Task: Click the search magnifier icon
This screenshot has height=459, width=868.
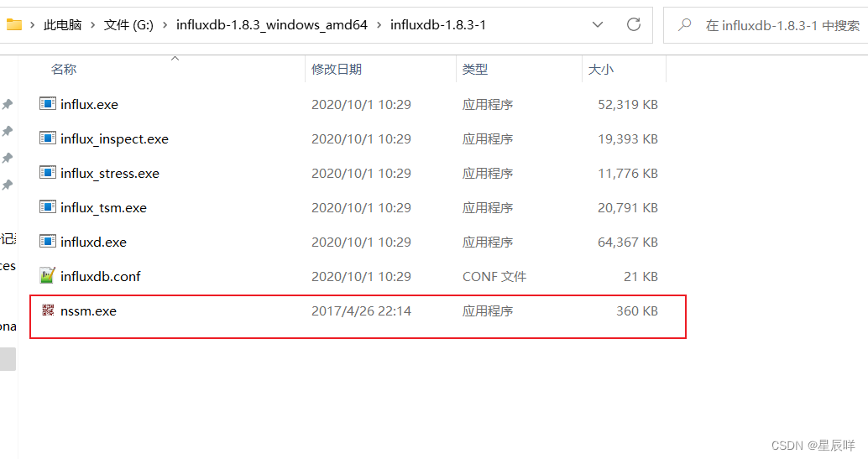Action: point(685,24)
